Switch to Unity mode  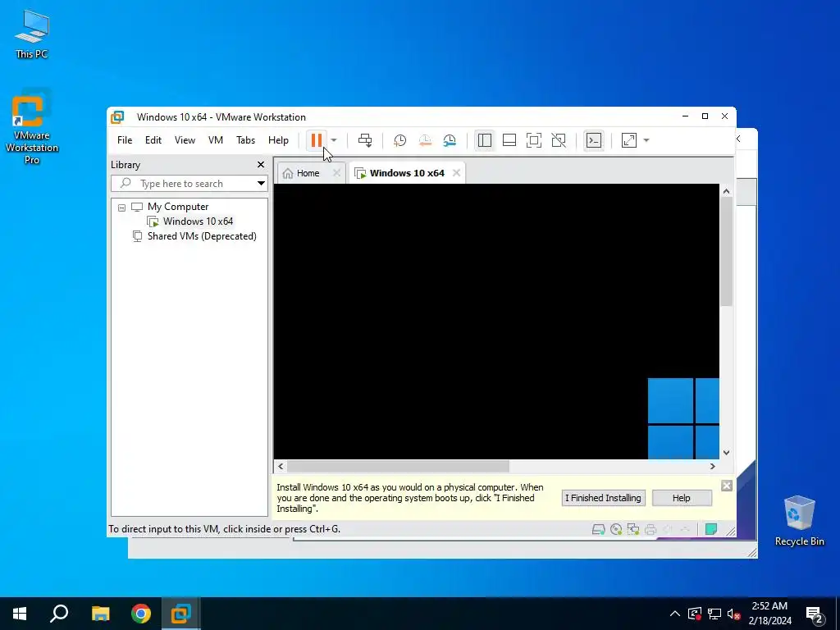tap(559, 140)
